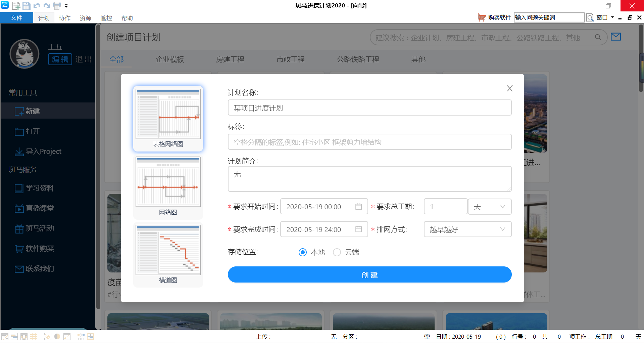Open the duration unit dropdown showing 天
This screenshot has width=644, height=343.
(x=489, y=207)
